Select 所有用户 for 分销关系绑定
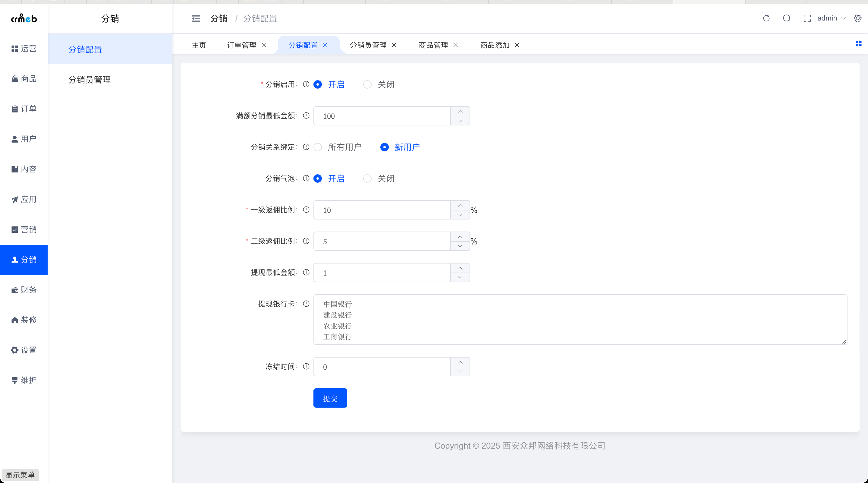The image size is (868, 483). [317, 147]
